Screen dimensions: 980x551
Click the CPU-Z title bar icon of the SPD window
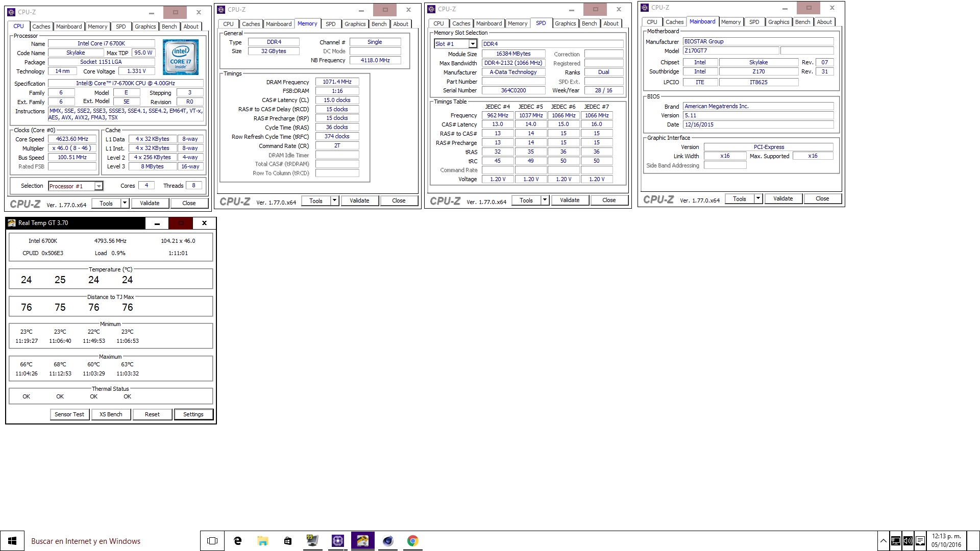431,9
